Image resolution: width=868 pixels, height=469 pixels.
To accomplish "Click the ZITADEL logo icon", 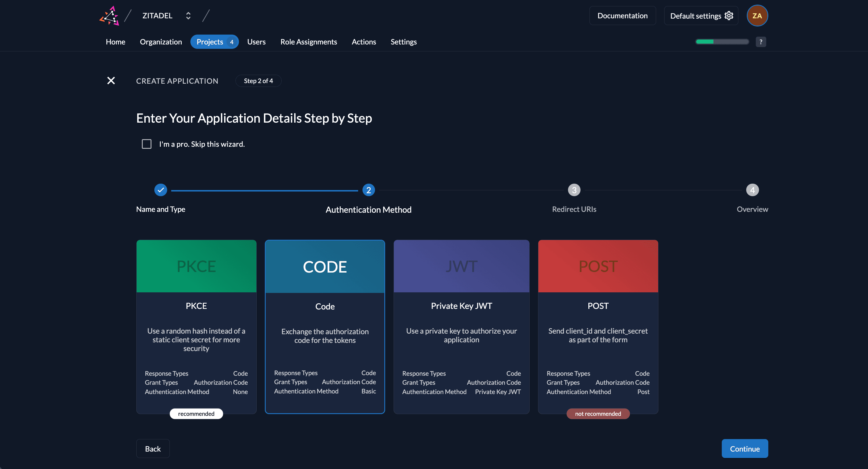I will (109, 15).
